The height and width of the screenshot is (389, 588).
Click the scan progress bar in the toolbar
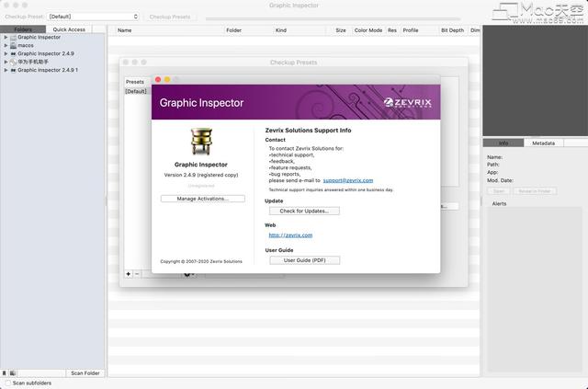coord(333,18)
